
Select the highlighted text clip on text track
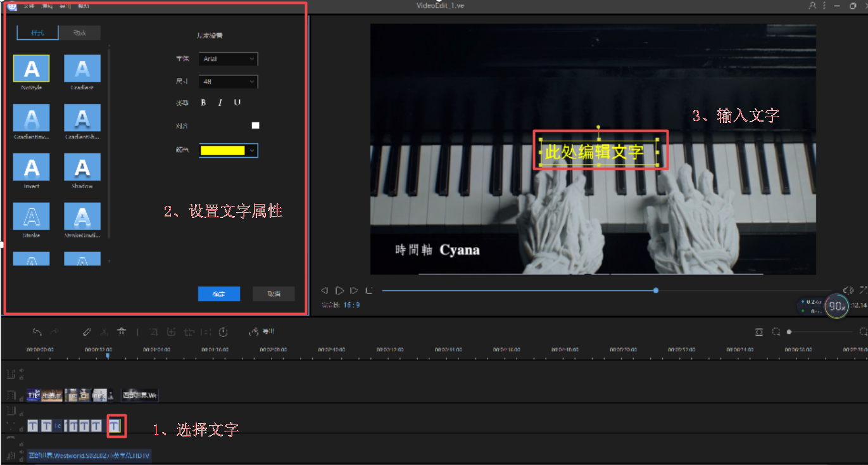point(115,426)
